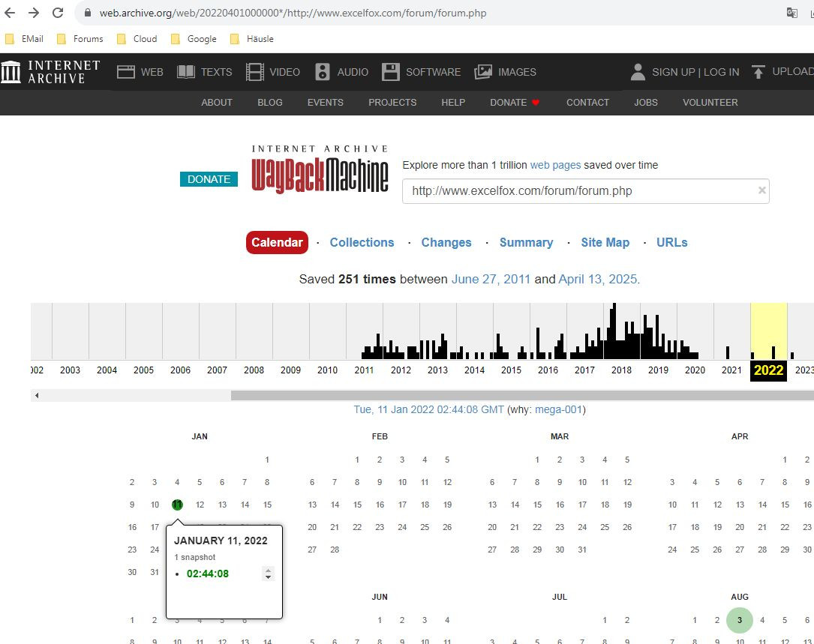Open the Häusle bookmark folder

pos(252,39)
